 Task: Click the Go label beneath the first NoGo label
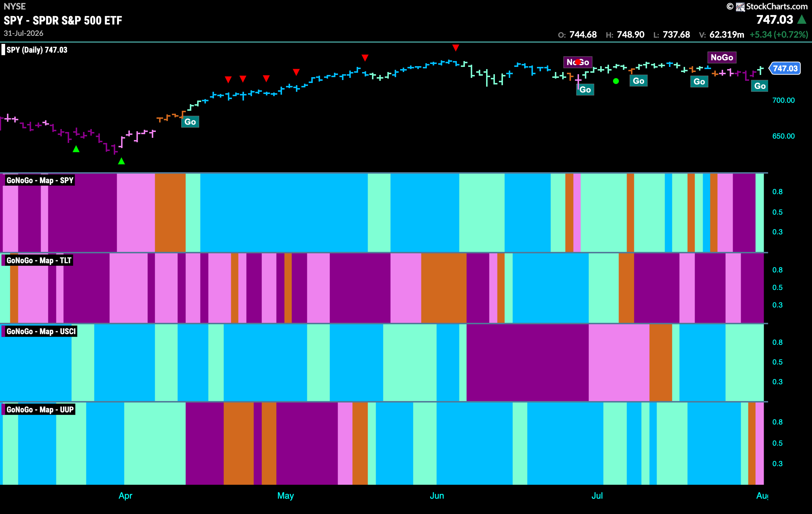(x=585, y=90)
